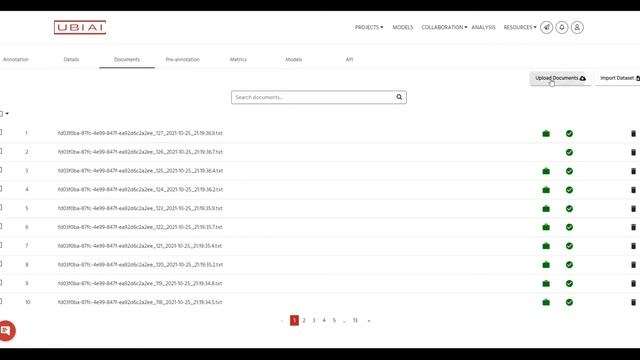
Task: Delete document 3 with trash icon
Action: click(x=633, y=171)
